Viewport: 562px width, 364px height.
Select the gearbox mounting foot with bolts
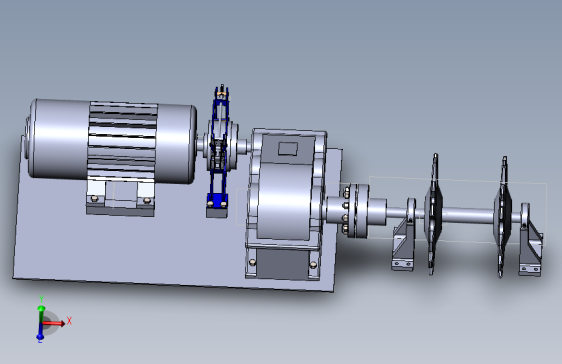click(x=282, y=262)
